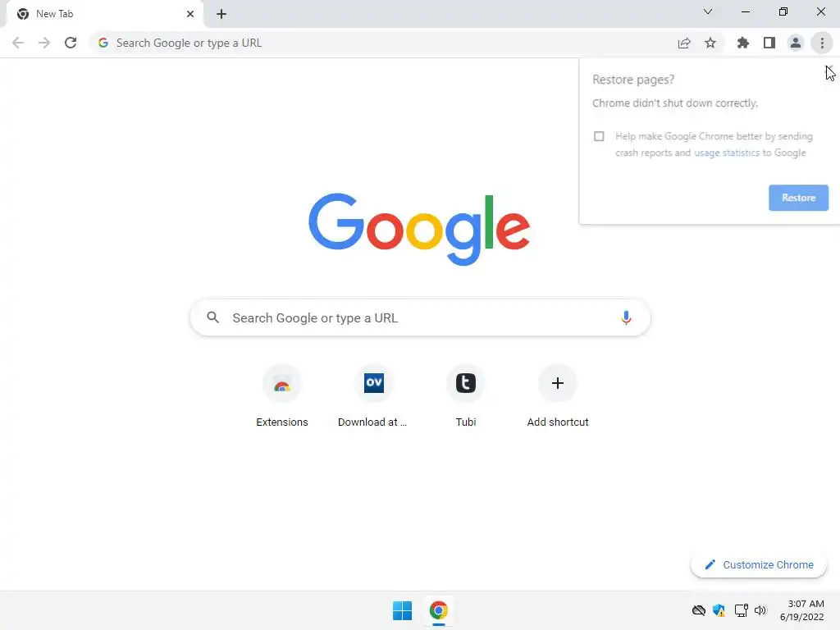This screenshot has height=630, width=840.
Task: Open the profile avatar menu
Action: click(796, 43)
